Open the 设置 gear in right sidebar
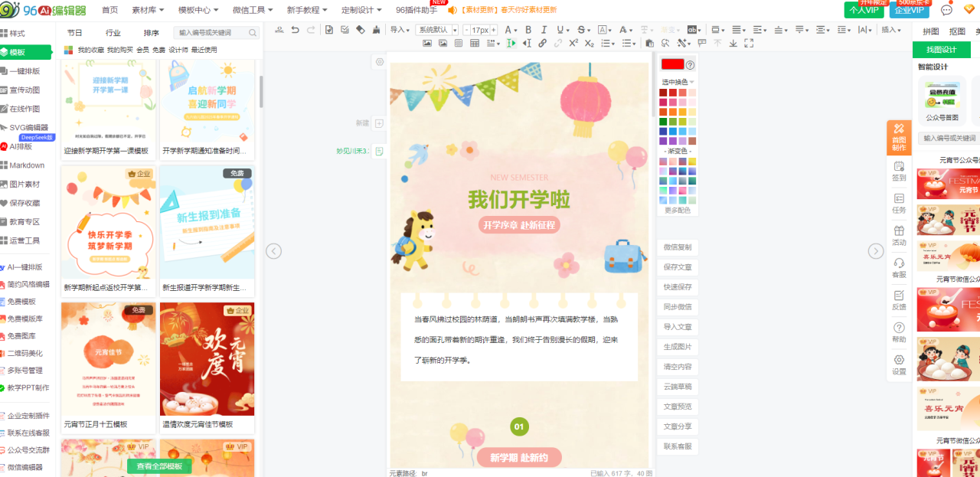The width and height of the screenshot is (980, 477). 899,364
